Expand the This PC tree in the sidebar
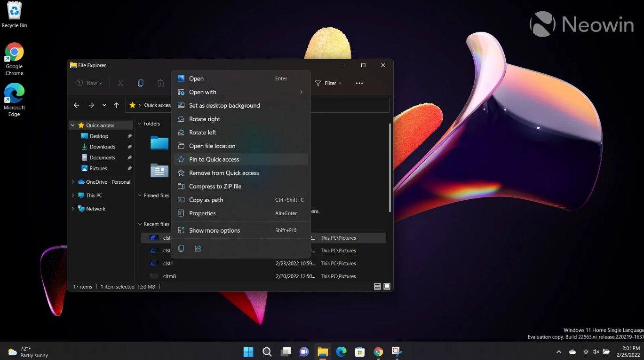The width and height of the screenshot is (644, 360). [72, 195]
